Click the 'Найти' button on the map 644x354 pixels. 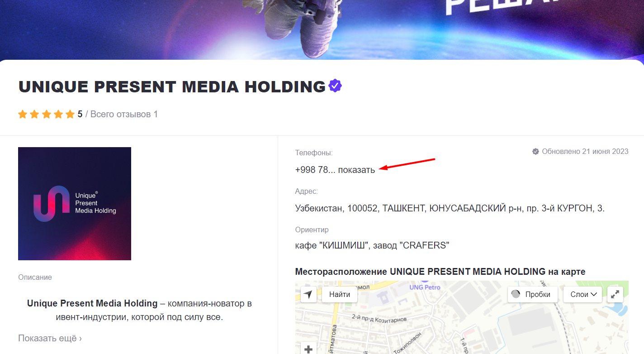click(x=340, y=294)
